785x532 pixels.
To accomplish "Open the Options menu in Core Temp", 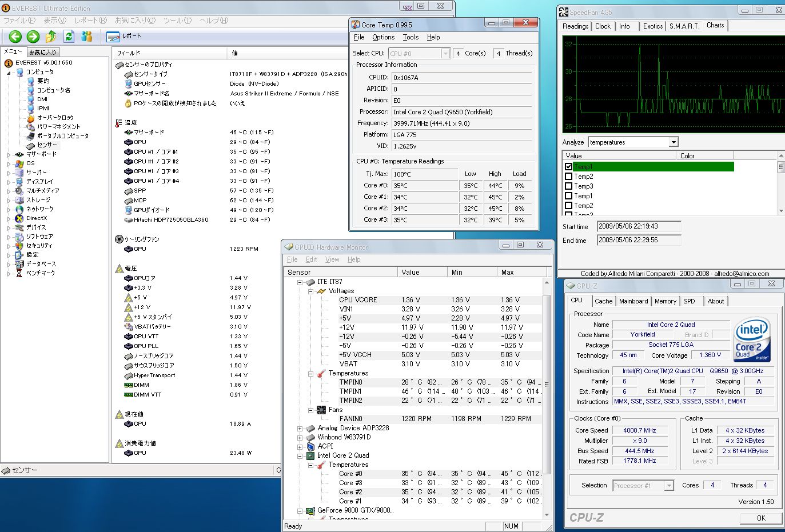I will tap(383, 37).
